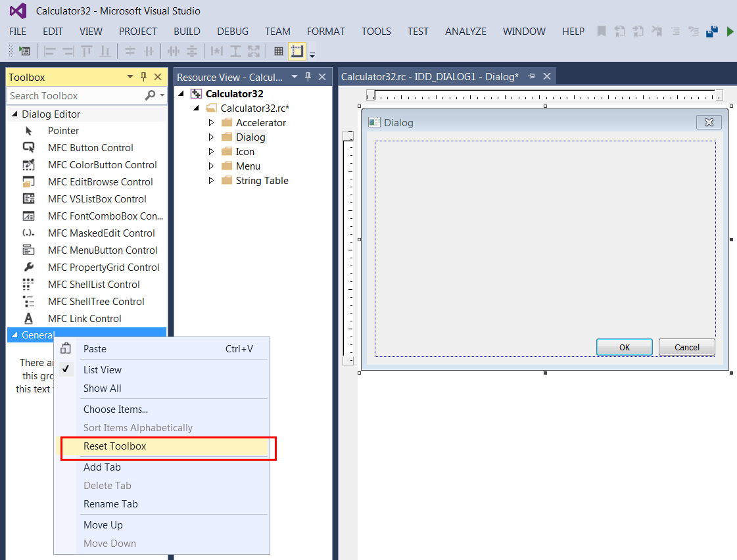Toggle the dialog grid icon
This screenshot has height=560, width=737.
pyautogui.click(x=279, y=51)
